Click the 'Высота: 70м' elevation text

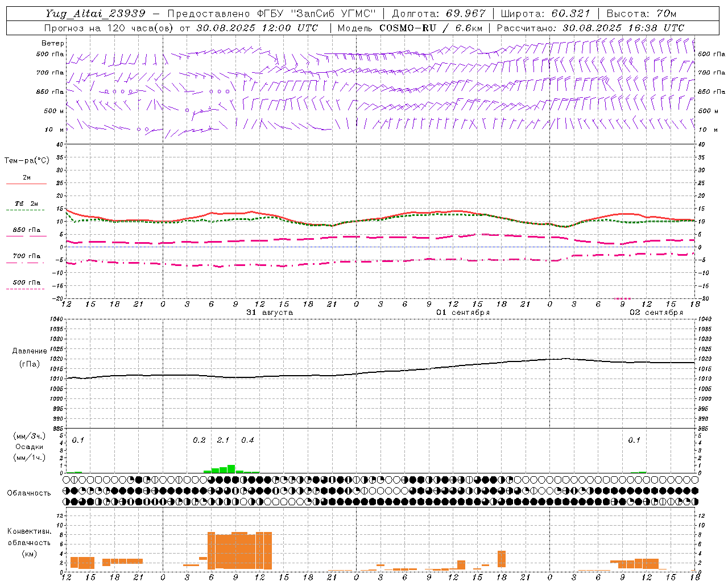click(642, 14)
